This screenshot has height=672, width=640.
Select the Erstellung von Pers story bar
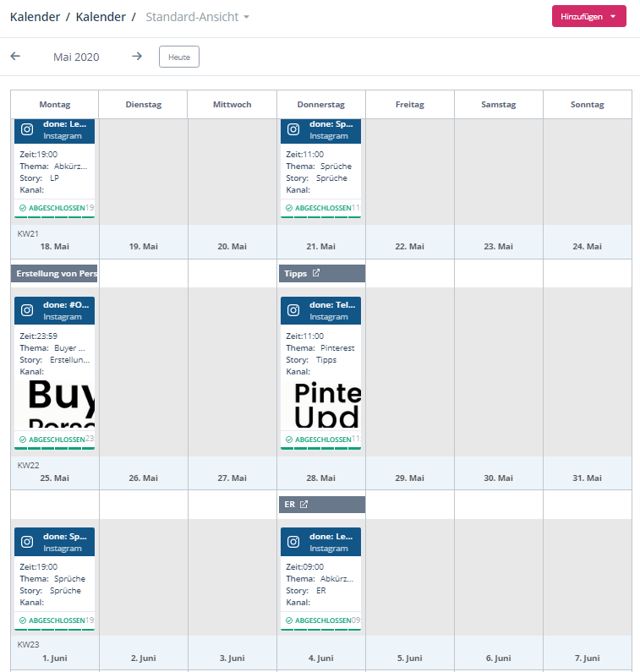pos(55,273)
